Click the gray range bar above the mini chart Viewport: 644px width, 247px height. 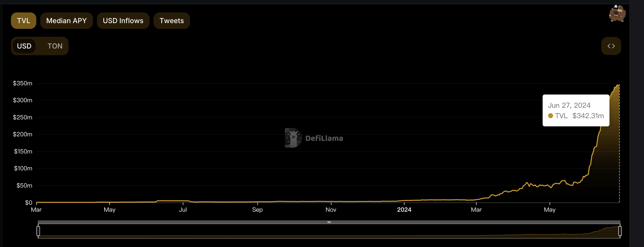329,222
